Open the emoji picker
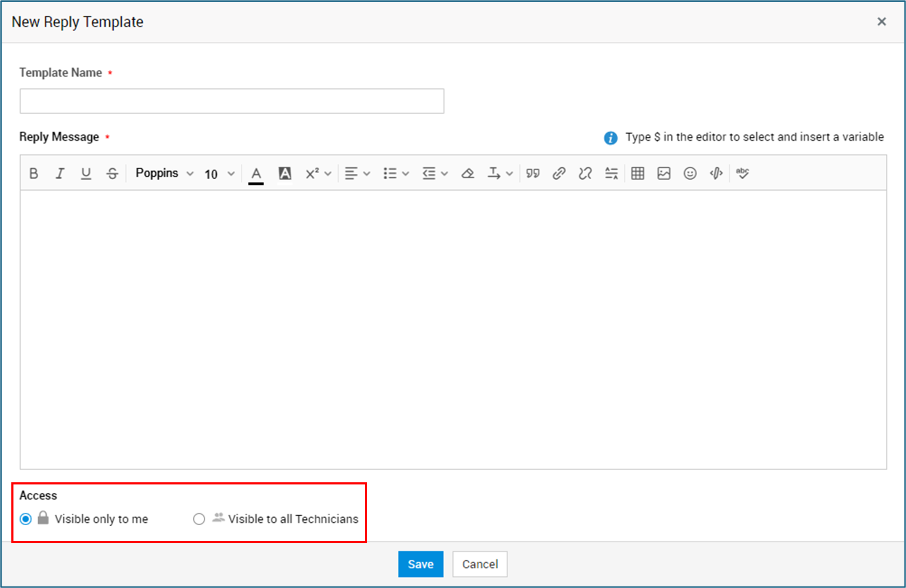Screen dimensions: 906x588 pos(690,173)
